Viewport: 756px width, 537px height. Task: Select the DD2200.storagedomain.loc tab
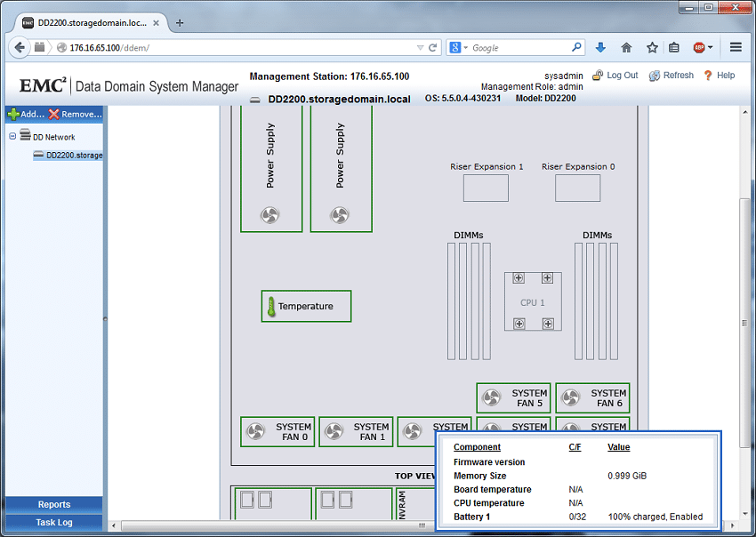pos(91,22)
